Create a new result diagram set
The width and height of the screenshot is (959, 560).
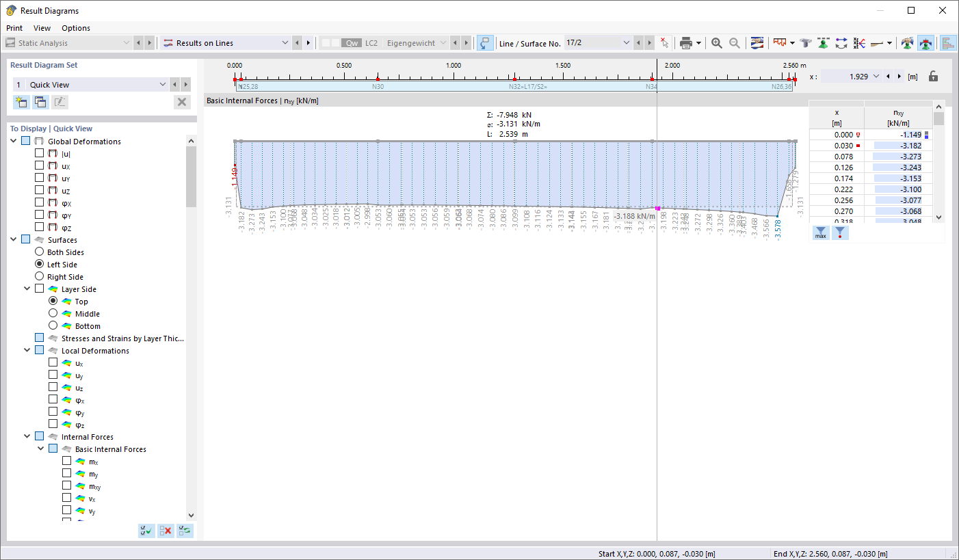coord(21,101)
